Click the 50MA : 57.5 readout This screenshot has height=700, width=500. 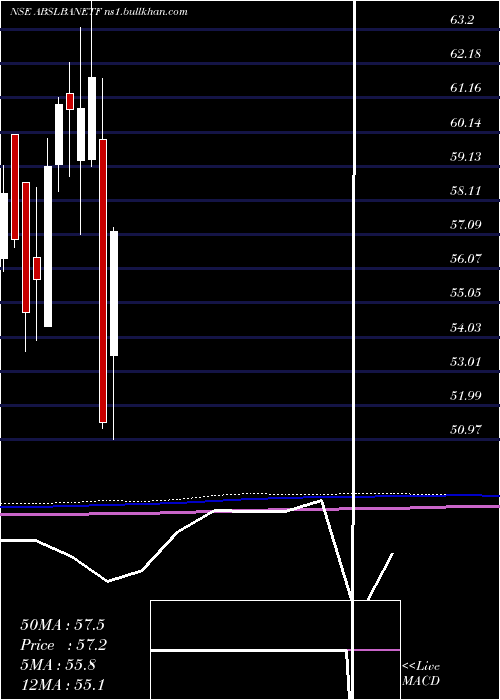point(62,624)
